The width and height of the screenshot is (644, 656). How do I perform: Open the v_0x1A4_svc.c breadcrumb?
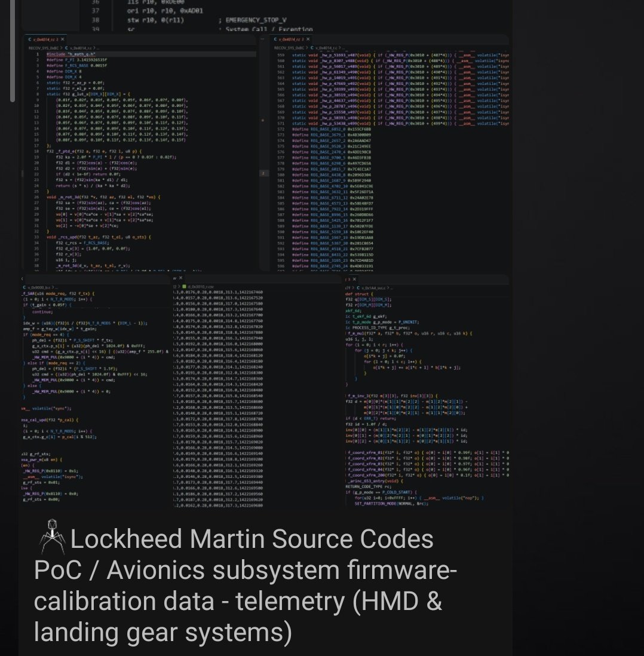tap(374, 288)
